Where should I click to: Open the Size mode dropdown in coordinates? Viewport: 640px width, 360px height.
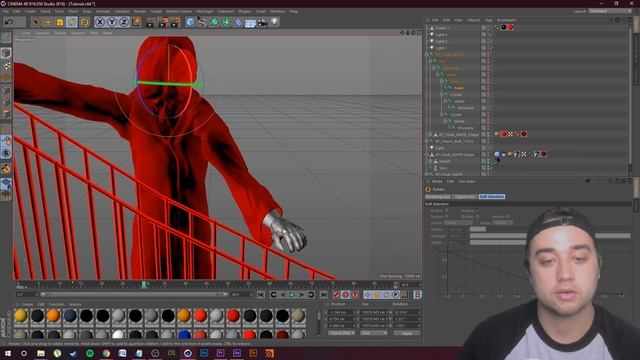coord(373,333)
